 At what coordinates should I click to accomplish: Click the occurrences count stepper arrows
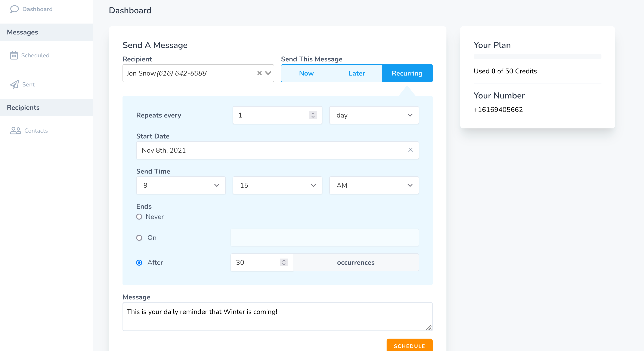pyautogui.click(x=284, y=262)
